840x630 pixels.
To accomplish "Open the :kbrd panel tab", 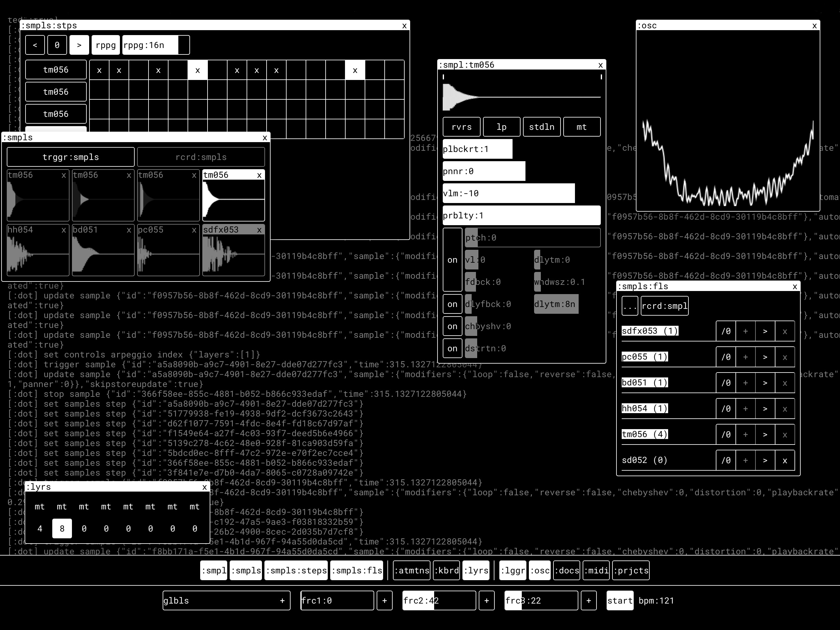I will coord(446,570).
